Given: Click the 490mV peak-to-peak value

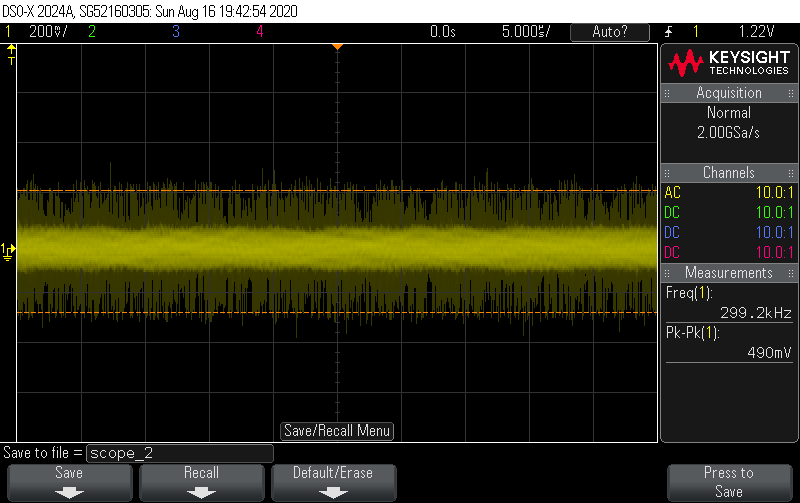Looking at the screenshot, I should pos(769,353).
